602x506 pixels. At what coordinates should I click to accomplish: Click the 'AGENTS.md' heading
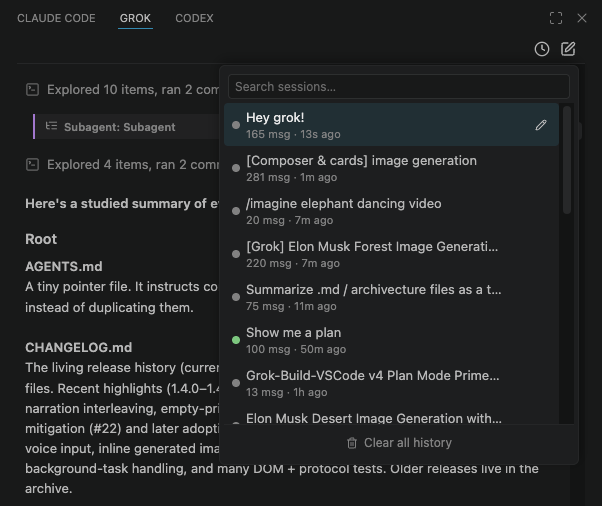tap(64, 266)
